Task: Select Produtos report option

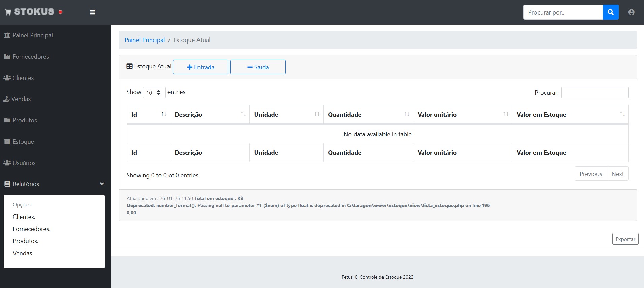Action: click(x=26, y=241)
